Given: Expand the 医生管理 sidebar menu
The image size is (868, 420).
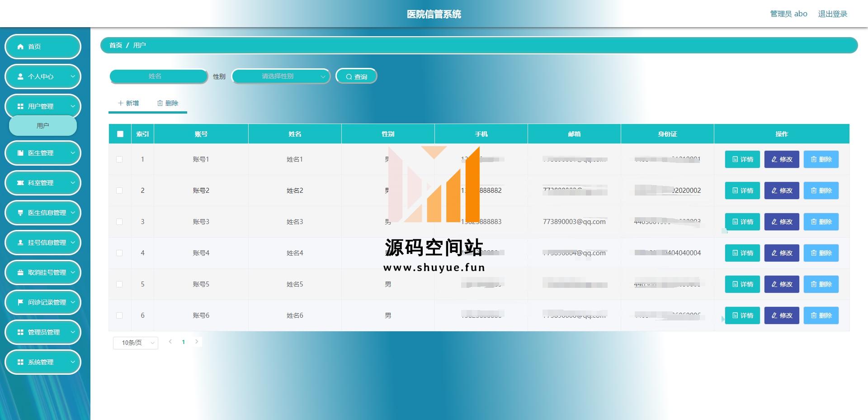Looking at the screenshot, I should point(43,153).
